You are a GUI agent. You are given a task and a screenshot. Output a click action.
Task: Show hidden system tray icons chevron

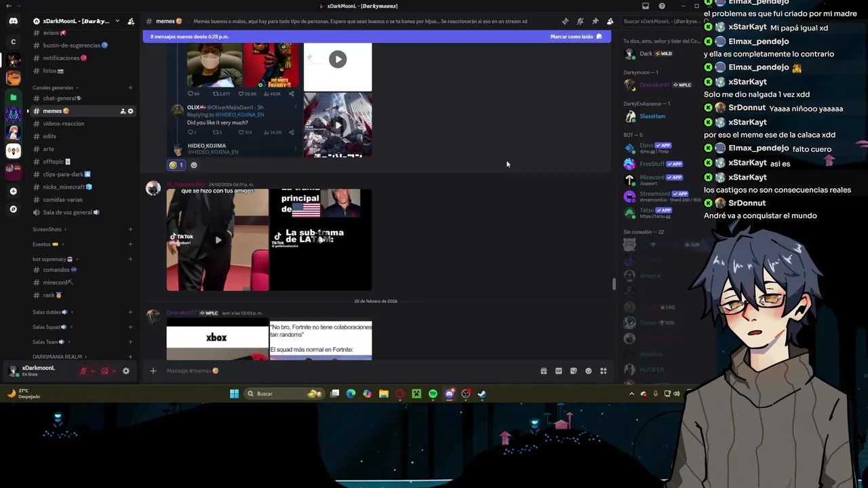click(x=631, y=394)
